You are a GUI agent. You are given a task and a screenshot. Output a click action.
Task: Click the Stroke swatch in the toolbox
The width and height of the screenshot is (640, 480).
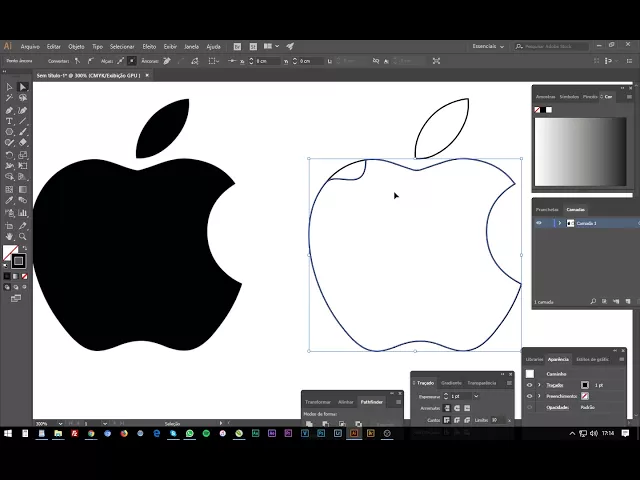pyautogui.click(x=18, y=261)
